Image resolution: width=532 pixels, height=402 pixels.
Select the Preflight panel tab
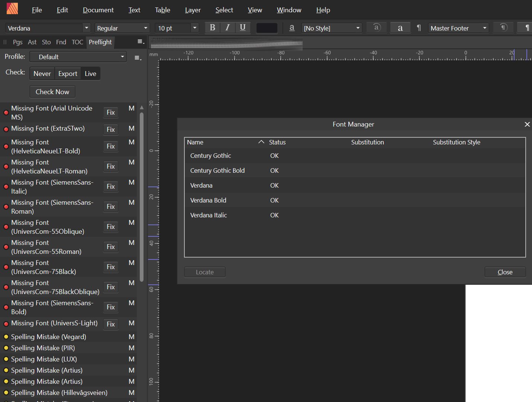pyautogui.click(x=100, y=42)
